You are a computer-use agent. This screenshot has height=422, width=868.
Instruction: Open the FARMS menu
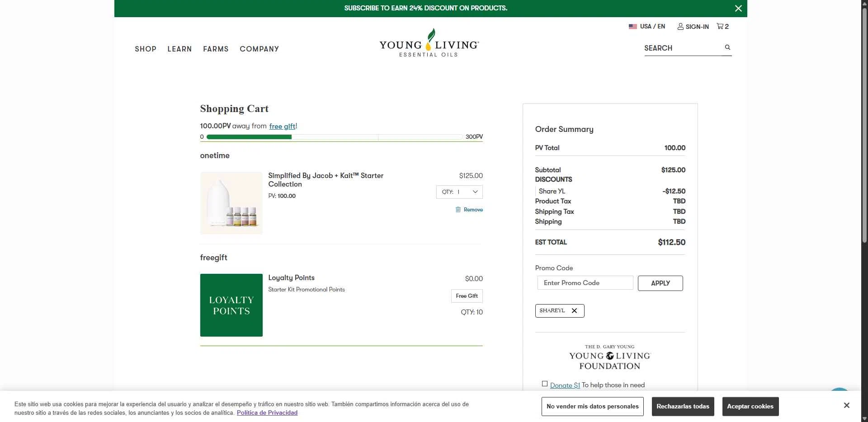point(216,49)
